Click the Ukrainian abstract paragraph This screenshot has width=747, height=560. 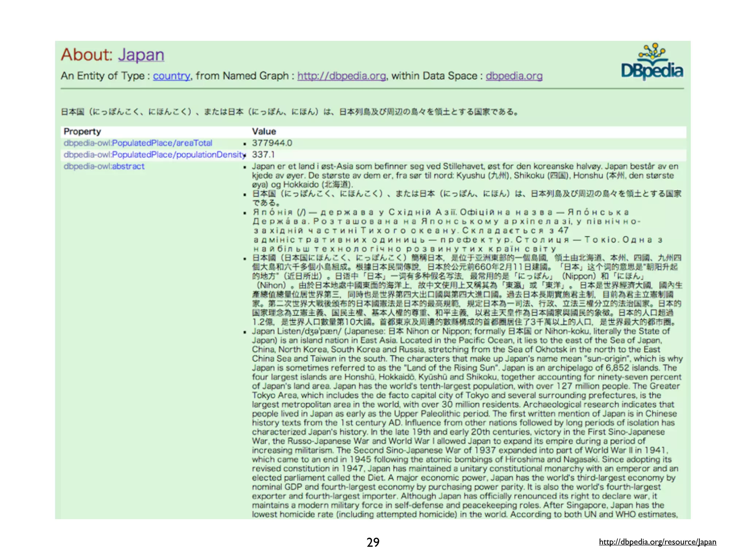458,230
